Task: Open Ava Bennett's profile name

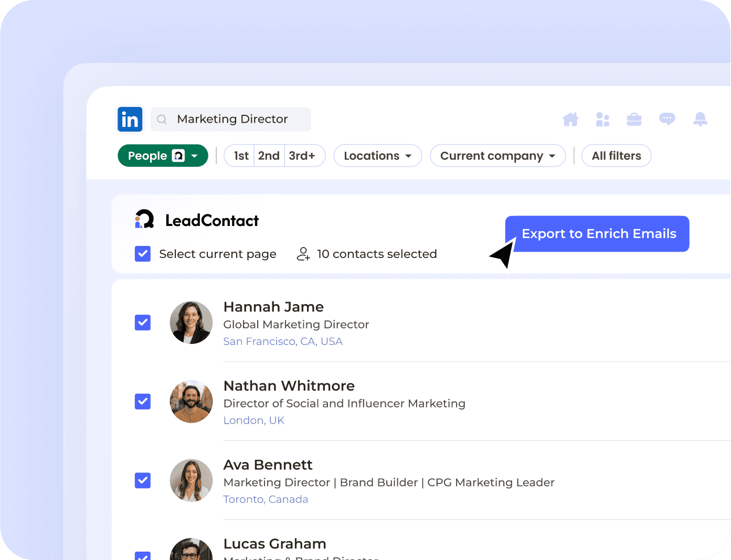Action: pyautogui.click(x=268, y=465)
